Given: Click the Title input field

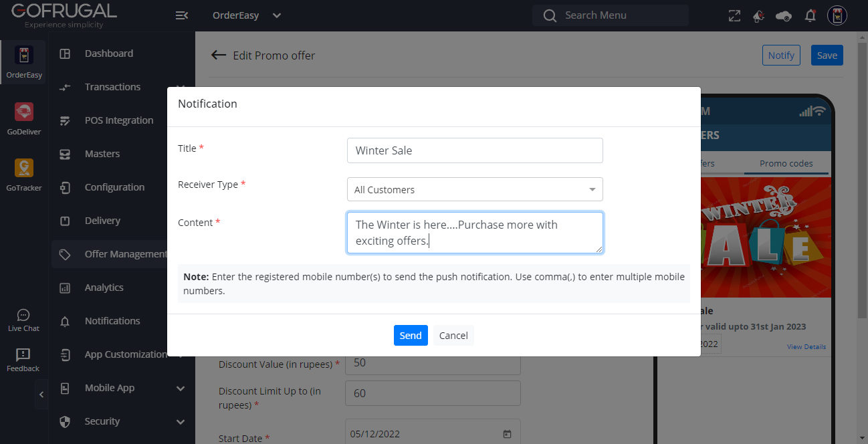Looking at the screenshot, I should click(x=475, y=150).
